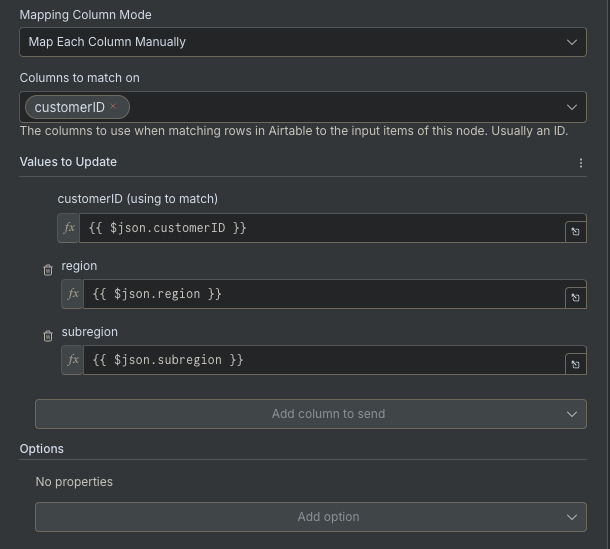Click the fx icon for customerID
610x549 pixels.
tap(69, 228)
